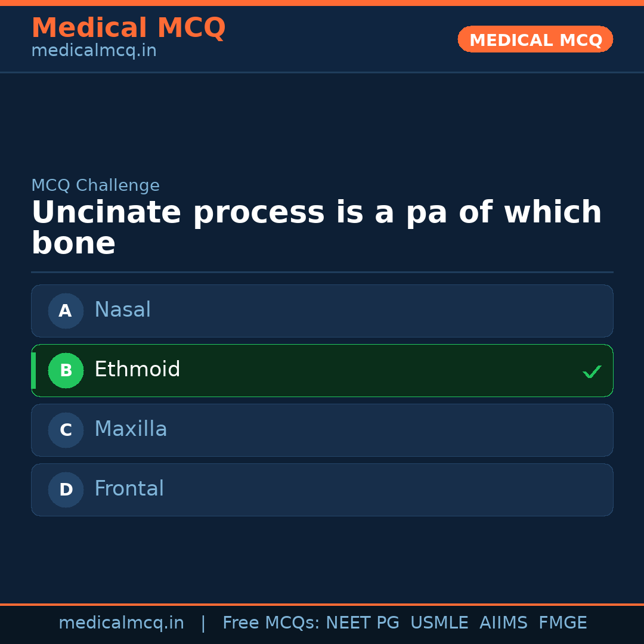The height and width of the screenshot is (644, 644).
Task: Click the orange divider bar at top
Action: (322, 2)
